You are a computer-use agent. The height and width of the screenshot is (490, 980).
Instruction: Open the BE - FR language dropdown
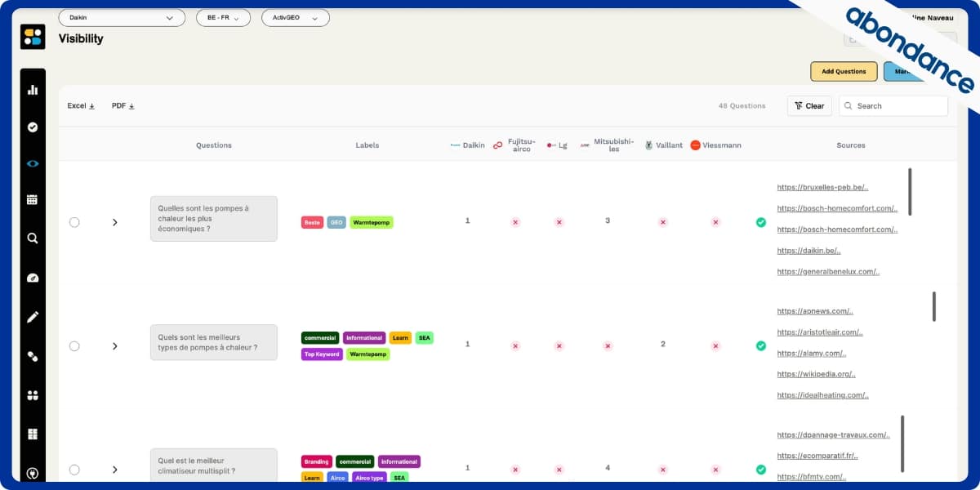click(223, 18)
